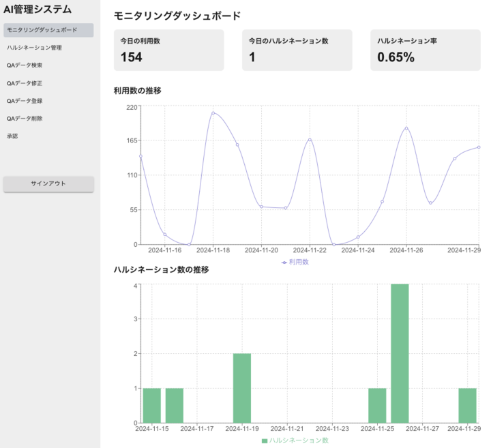Click the 今日のハルシネーション数 card

[x=297, y=50]
